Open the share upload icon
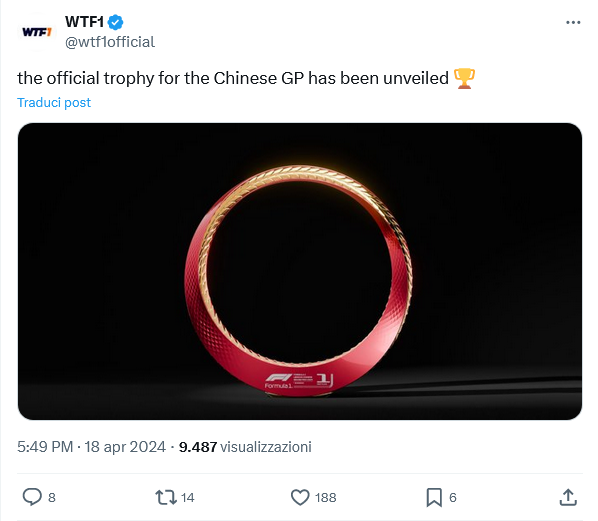Screen dimensions: 598x521 pyautogui.click(x=568, y=497)
